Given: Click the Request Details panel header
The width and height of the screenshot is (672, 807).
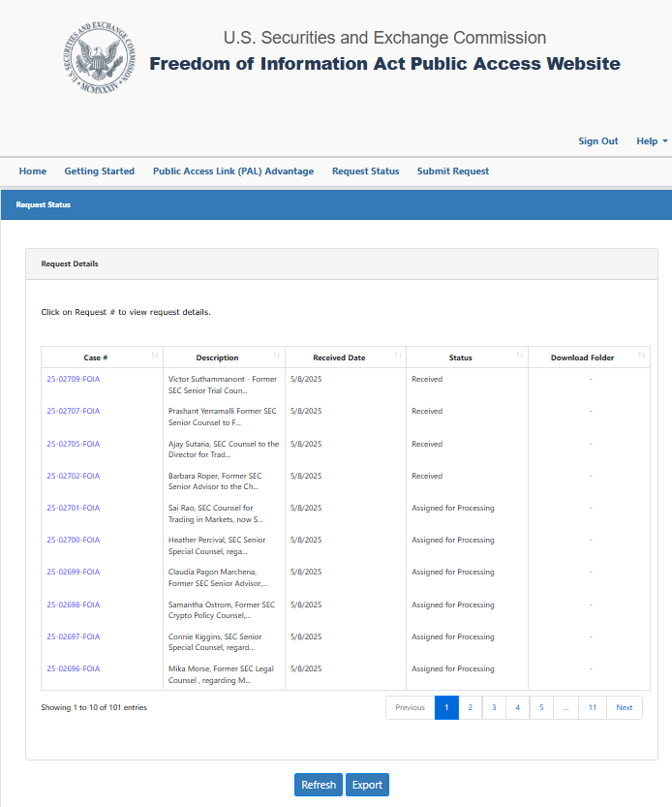Looking at the screenshot, I should click(342, 264).
